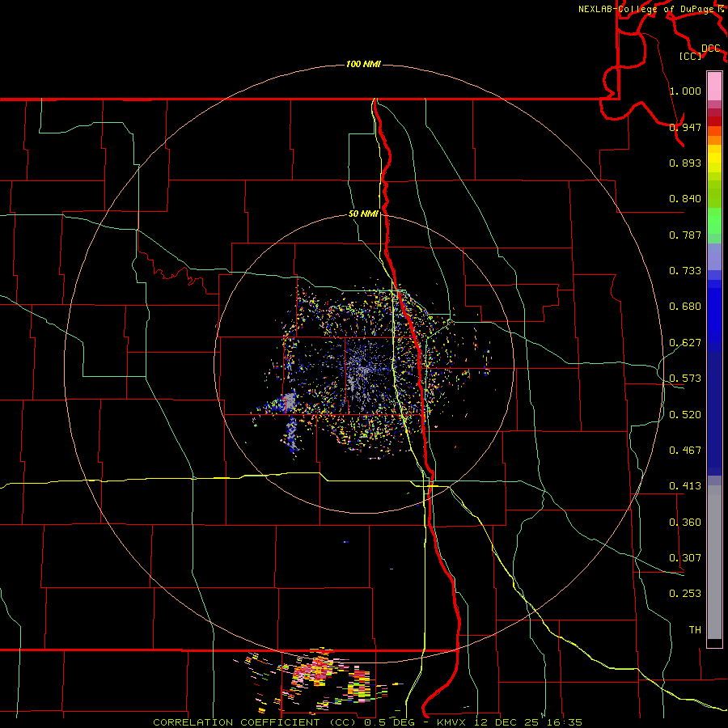Click the [CC] unit label
The image size is (728, 728).
[691, 56]
